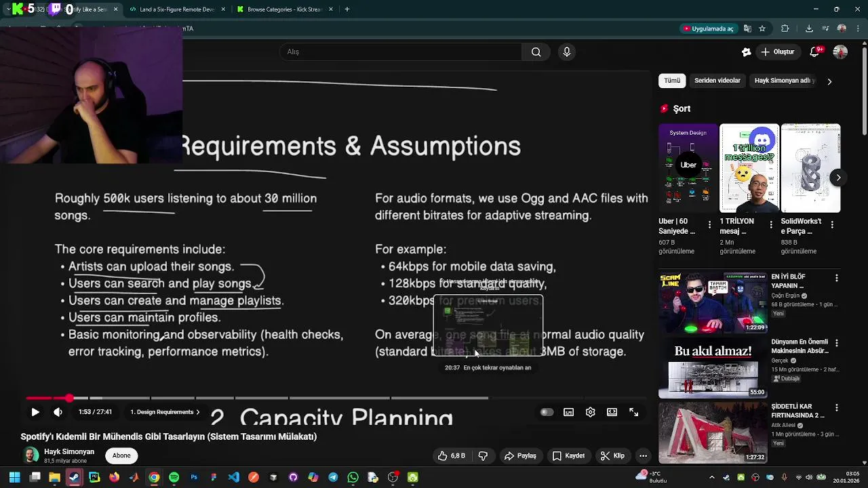Seek the video progress bar scrubber
The image size is (868, 488).
tap(69, 398)
